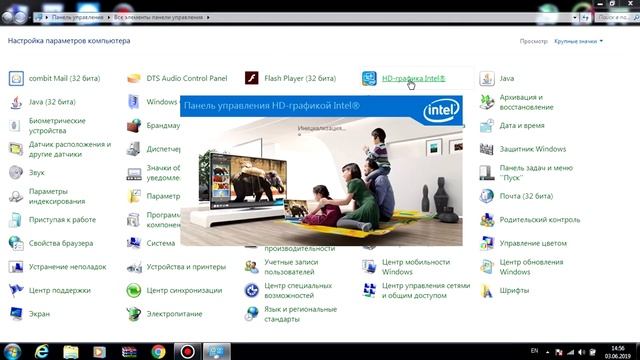Show hidden system tray icons arrow
640x360 pixels.
click(x=547, y=352)
